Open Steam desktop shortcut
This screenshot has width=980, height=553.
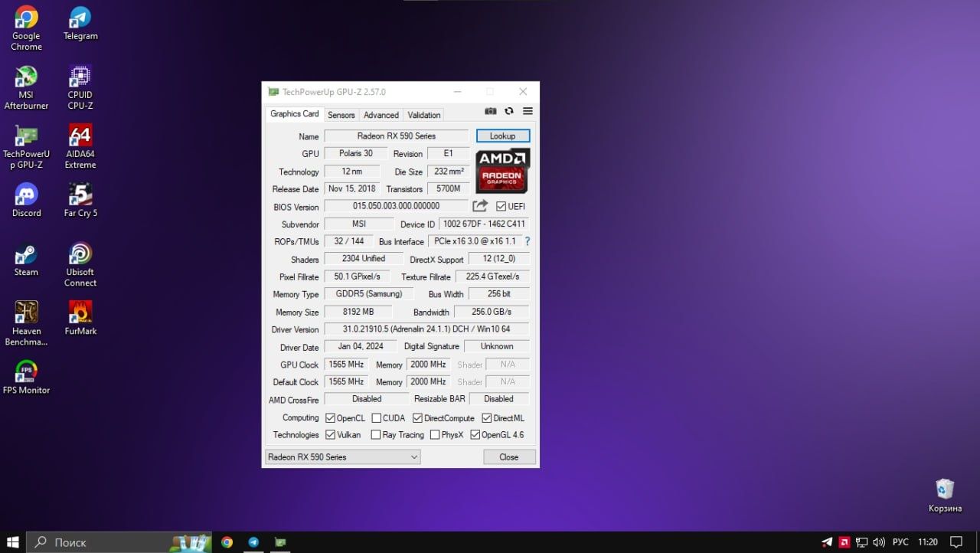[26, 259]
